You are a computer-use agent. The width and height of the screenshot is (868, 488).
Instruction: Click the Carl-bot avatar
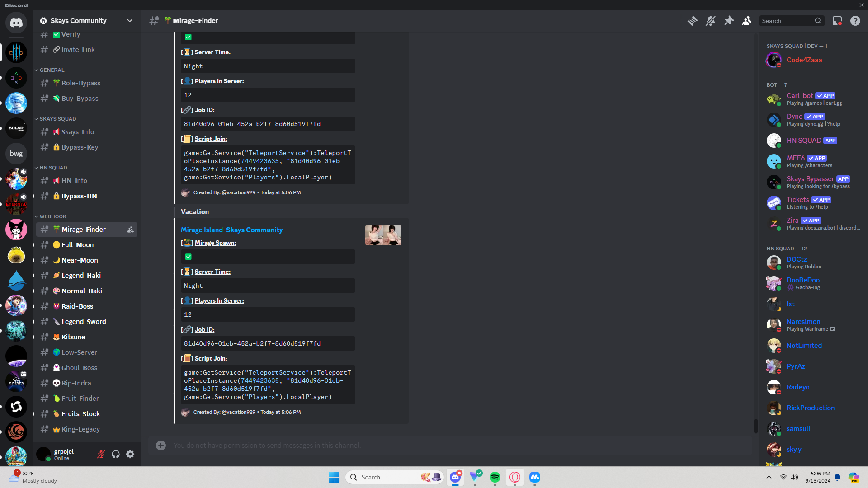[774, 99]
